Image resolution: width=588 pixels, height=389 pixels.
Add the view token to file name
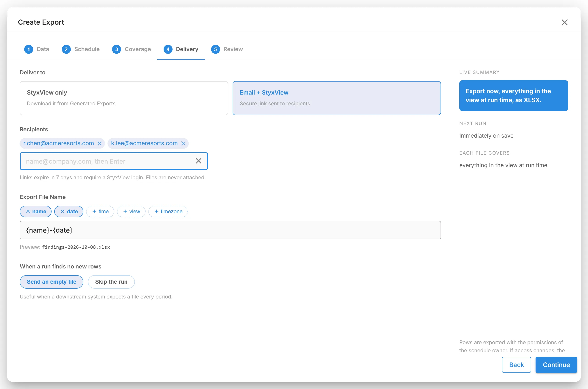tap(131, 211)
